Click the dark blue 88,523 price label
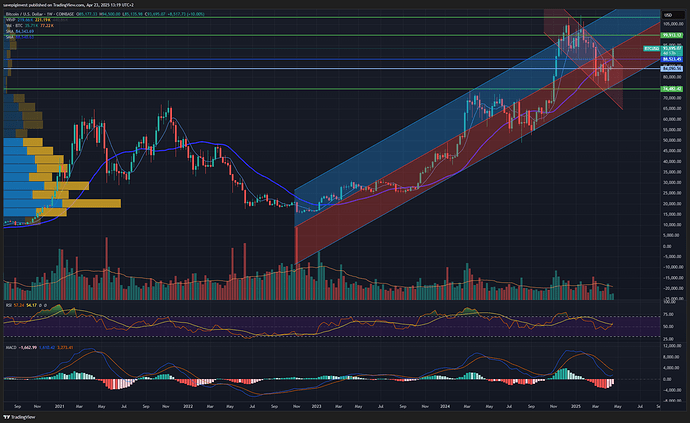This screenshot has height=423, width=690. (672, 59)
